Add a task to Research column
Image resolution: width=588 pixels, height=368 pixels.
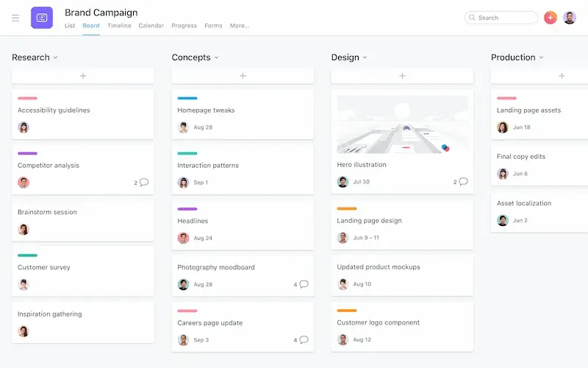(x=83, y=76)
